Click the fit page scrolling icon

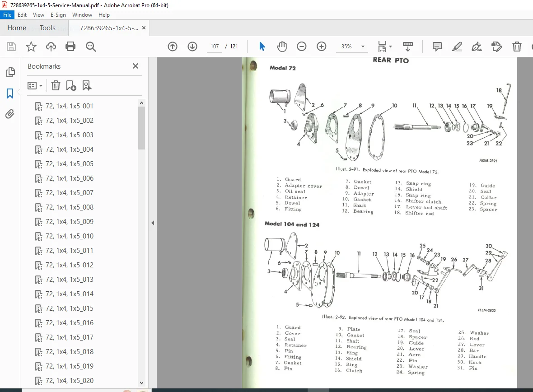pyautogui.click(x=383, y=47)
